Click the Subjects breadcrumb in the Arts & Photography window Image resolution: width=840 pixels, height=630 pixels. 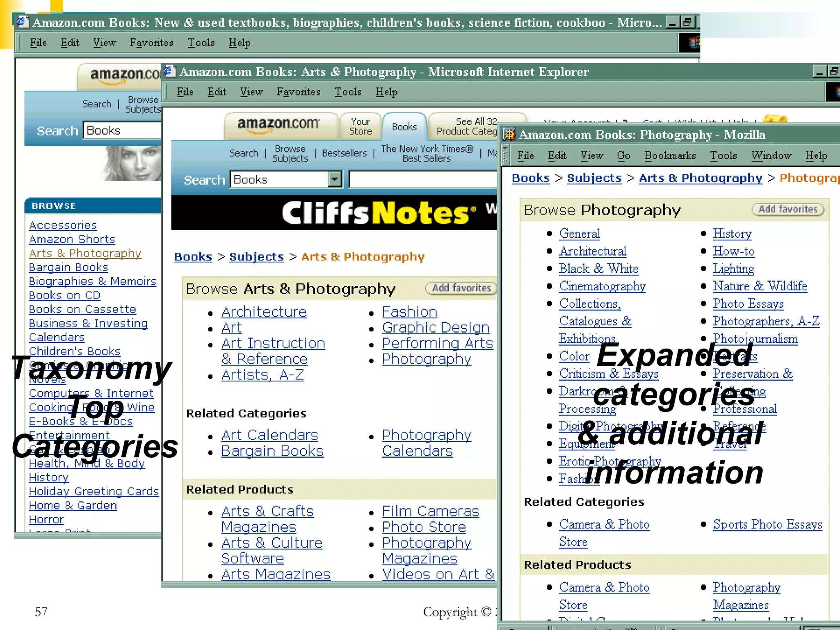point(256,257)
